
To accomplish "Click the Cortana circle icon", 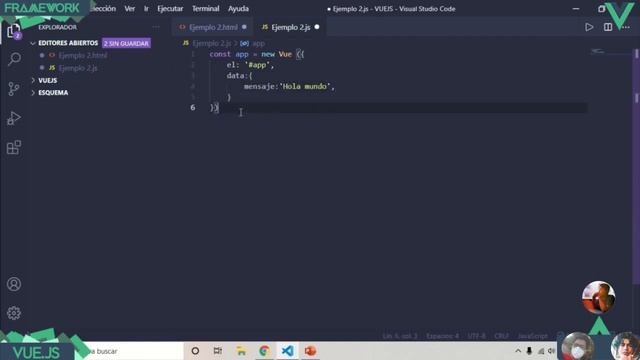I will click(195, 351).
